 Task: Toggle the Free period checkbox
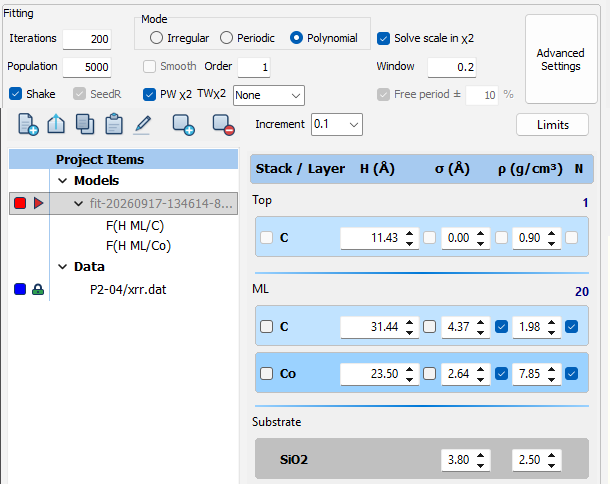(383, 94)
